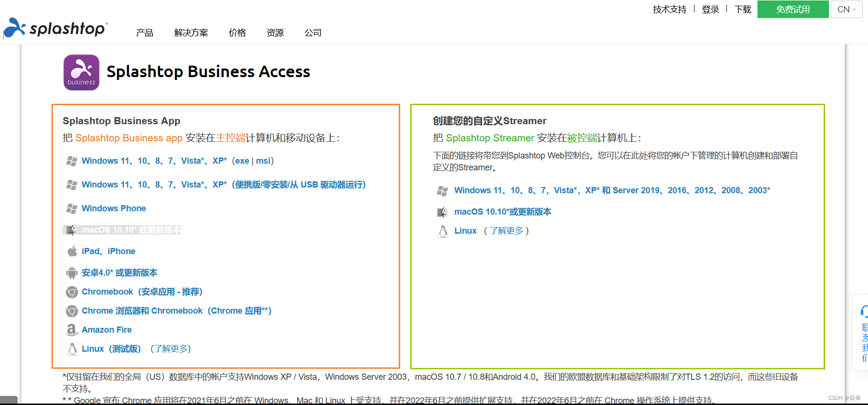
Task: Open Chromebook (安卓应用 - 推荐) link
Action: pyautogui.click(x=142, y=292)
